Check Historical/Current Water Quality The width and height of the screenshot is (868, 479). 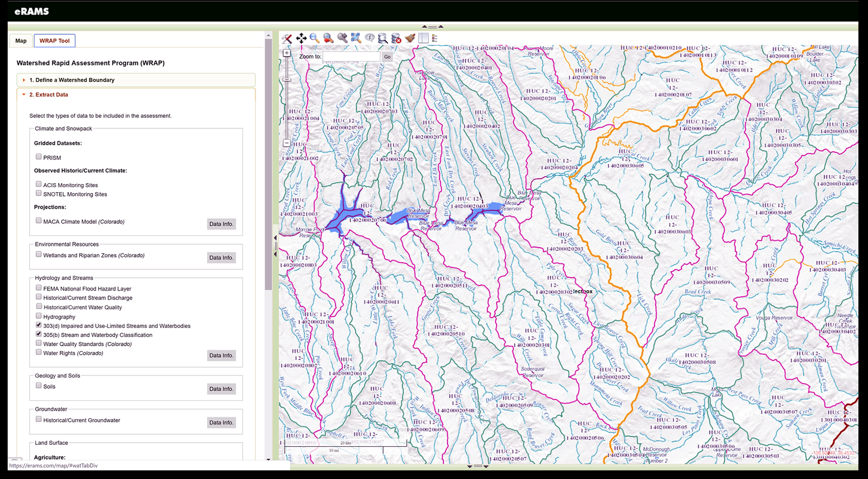pos(39,306)
